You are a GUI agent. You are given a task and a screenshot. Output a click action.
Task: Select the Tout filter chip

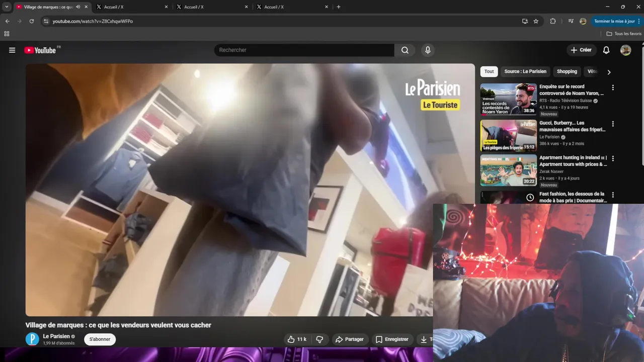(489, 71)
